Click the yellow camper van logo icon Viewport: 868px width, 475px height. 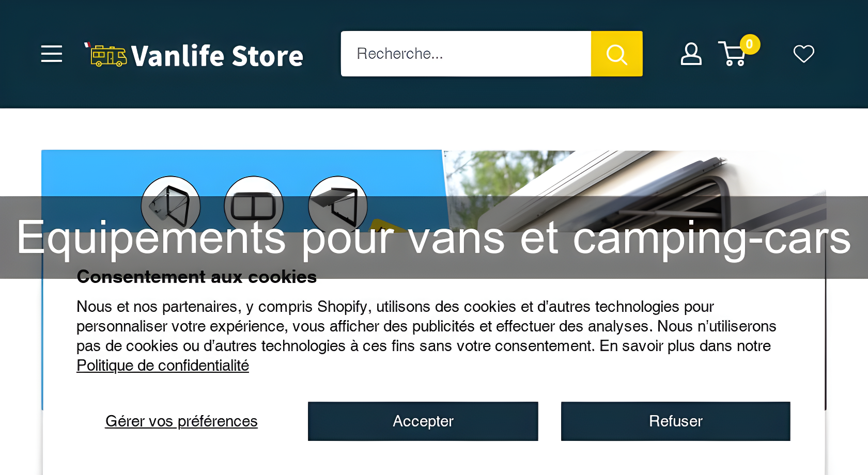pos(107,56)
